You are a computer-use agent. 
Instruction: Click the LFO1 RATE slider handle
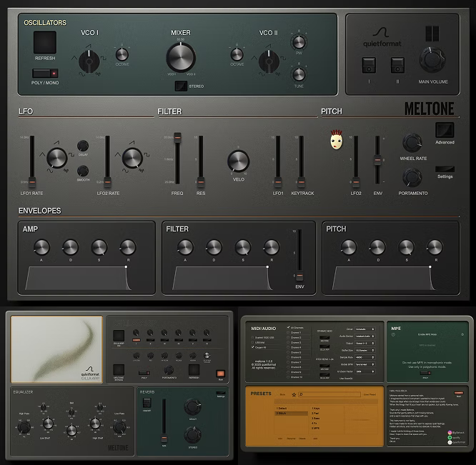tap(32, 182)
